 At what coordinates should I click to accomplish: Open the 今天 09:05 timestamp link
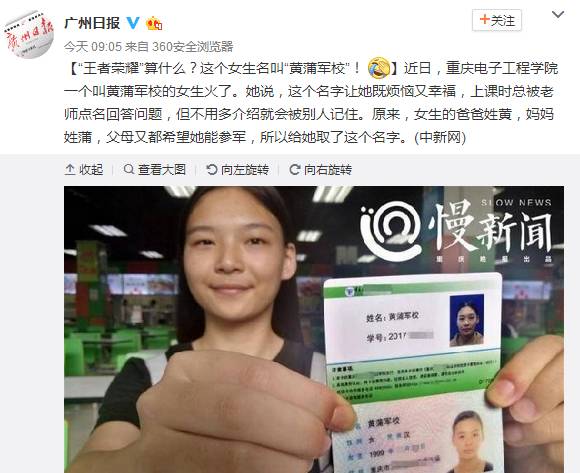92,47
